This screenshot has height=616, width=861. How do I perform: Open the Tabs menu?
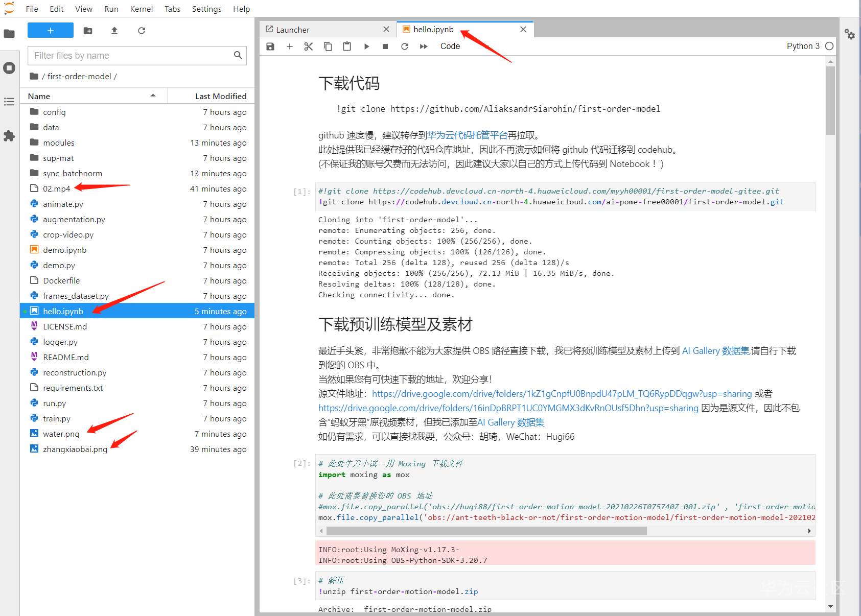pos(173,9)
